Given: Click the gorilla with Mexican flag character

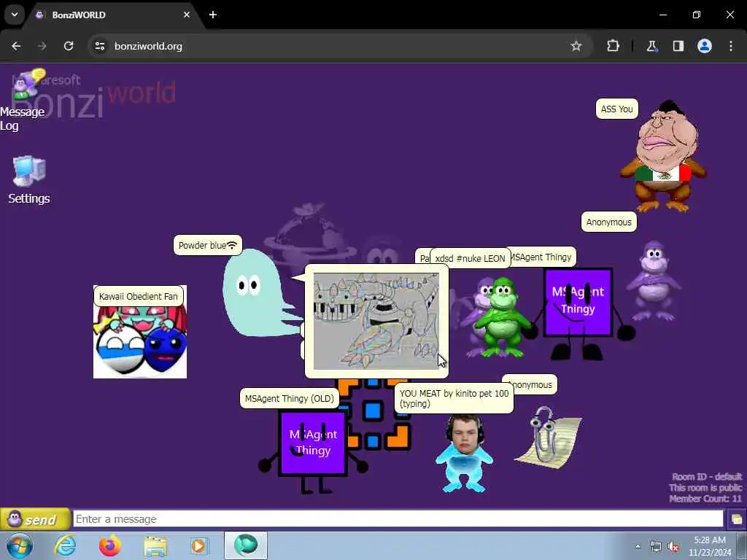Looking at the screenshot, I should click(x=663, y=156).
